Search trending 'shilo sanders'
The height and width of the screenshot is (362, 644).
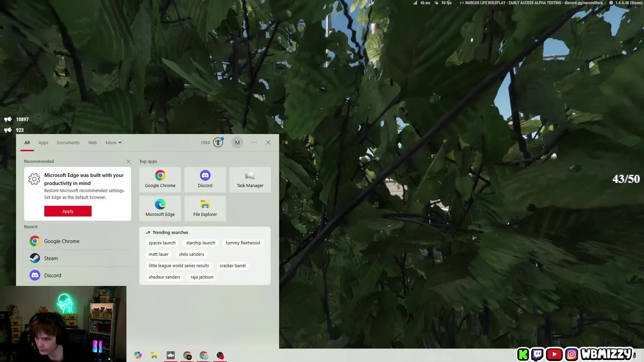coord(192,254)
